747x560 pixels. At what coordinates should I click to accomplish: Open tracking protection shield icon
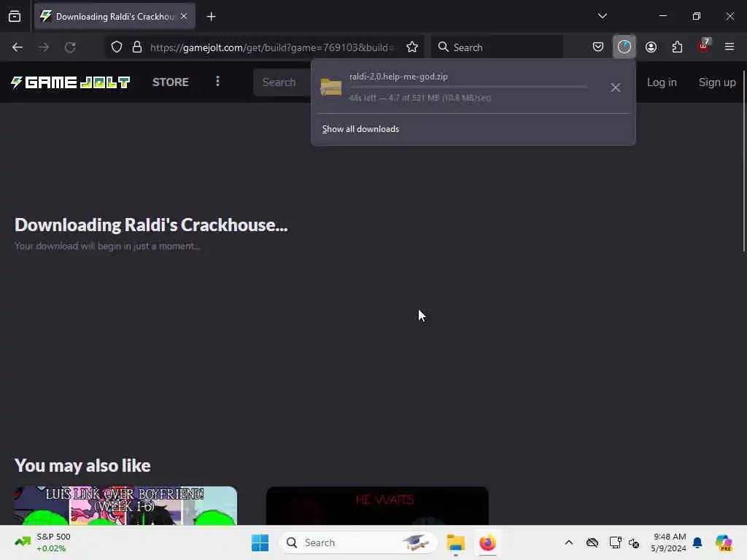point(117,47)
